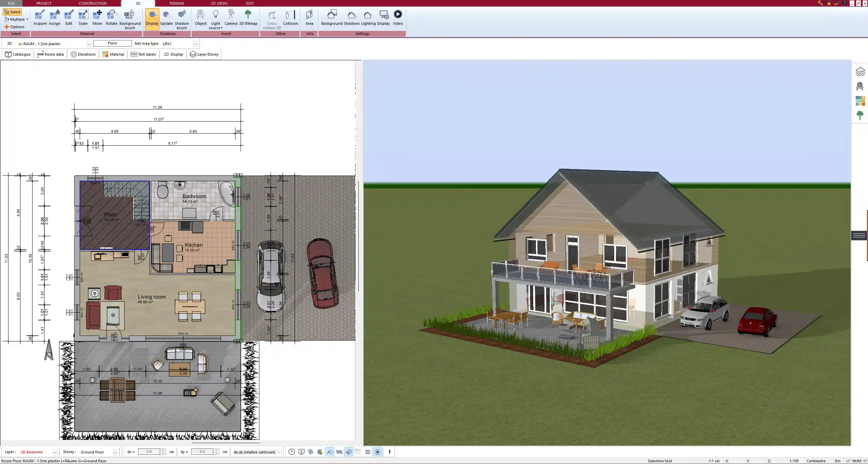Toggle the floor slab display icon in bottom toolbar
Viewport: 868px width, 464px height.
click(349, 452)
